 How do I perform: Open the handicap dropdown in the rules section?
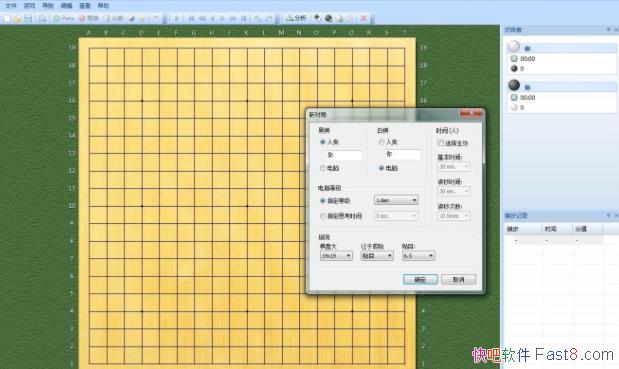pyautogui.click(x=377, y=256)
